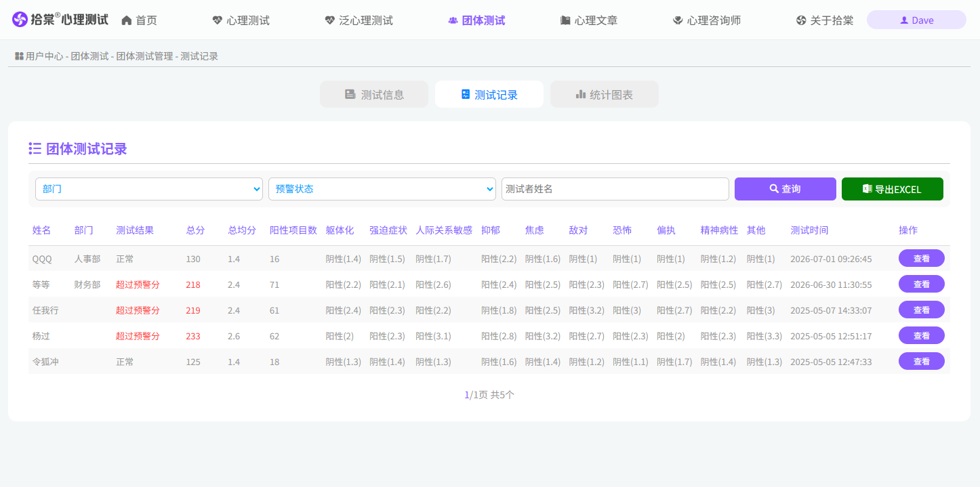The width and height of the screenshot is (980, 487).
Task: Click the book icon beside 心理文章
Action: click(x=565, y=20)
